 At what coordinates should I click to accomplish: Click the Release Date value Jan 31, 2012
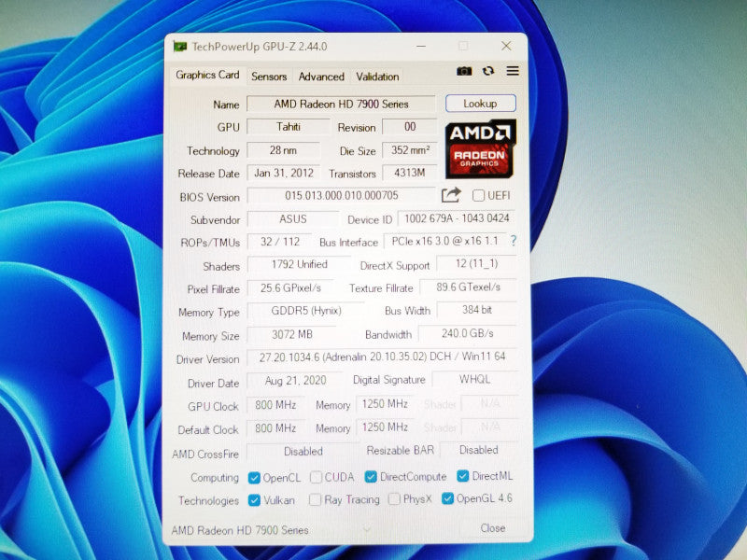pyautogui.click(x=283, y=173)
